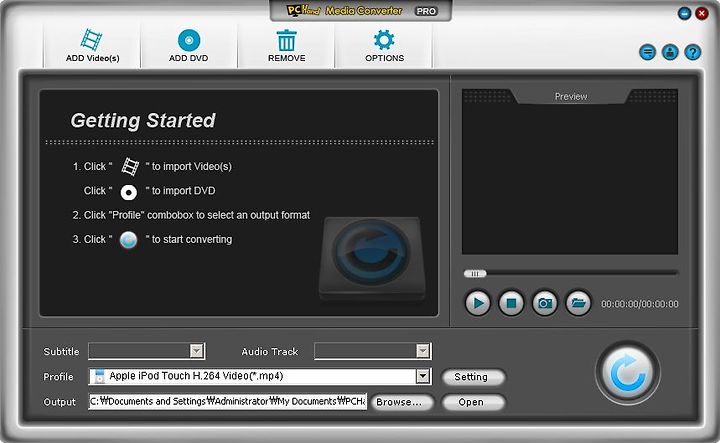Click the filmstrip icon in Getting Started step 1

(x=130, y=167)
